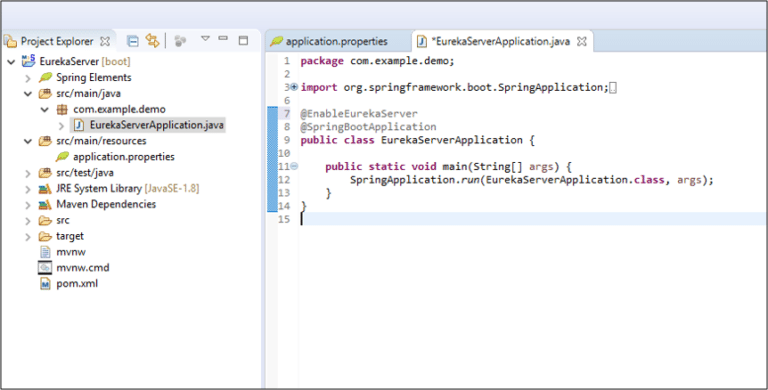The width and height of the screenshot is (768, 390).
Task: Click the Maven Dependencies library icon
Action: (x=45, y=204)
